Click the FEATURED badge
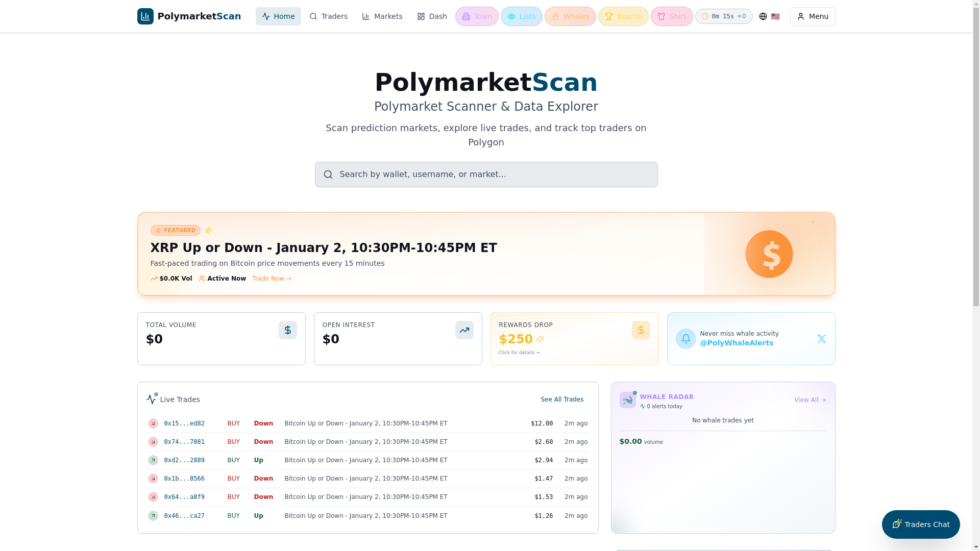This screenshot has height=551, width=980. coord(175,231)
